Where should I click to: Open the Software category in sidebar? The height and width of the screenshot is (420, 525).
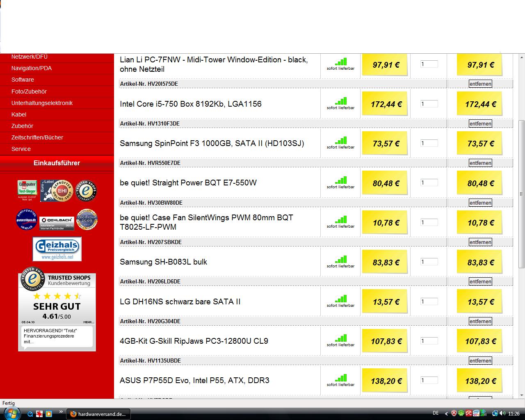[23, 80]
